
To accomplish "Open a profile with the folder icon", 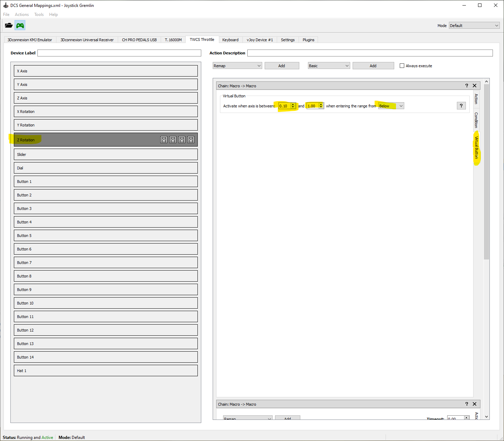I will (x=9, y=25).
